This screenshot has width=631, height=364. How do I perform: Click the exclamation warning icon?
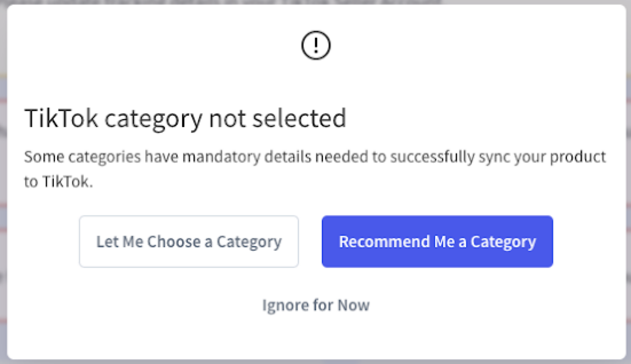(316, 45)
